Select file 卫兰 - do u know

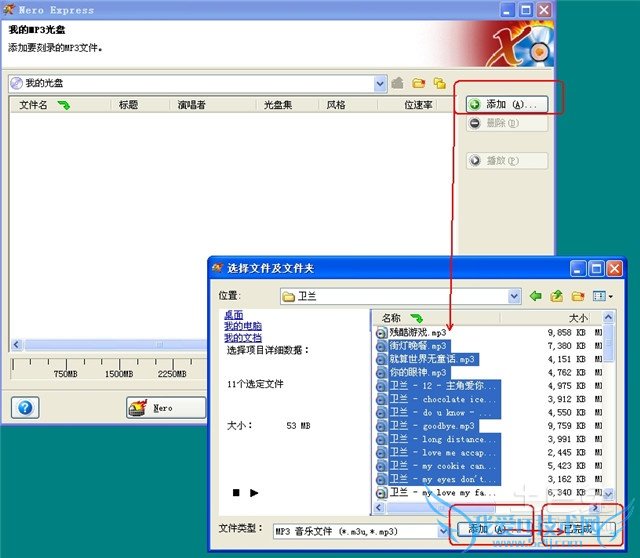443,413
